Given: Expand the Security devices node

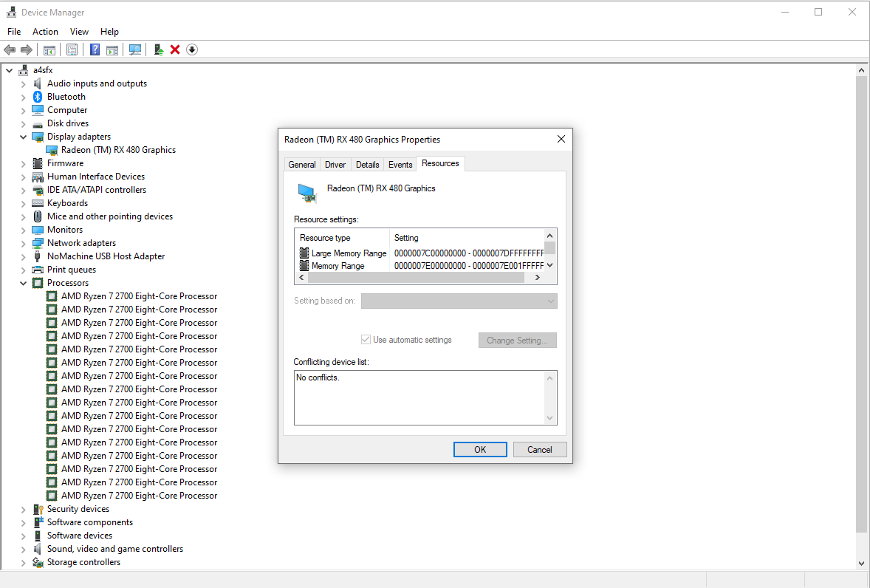Looking at the screenshot, I should click(x=24, y=510).
